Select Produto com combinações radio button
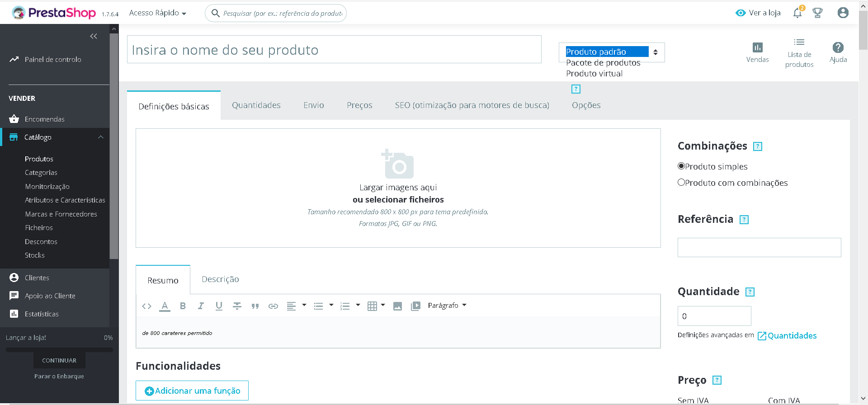The height and width of the screenshot is (405, 868). [681, 182]
